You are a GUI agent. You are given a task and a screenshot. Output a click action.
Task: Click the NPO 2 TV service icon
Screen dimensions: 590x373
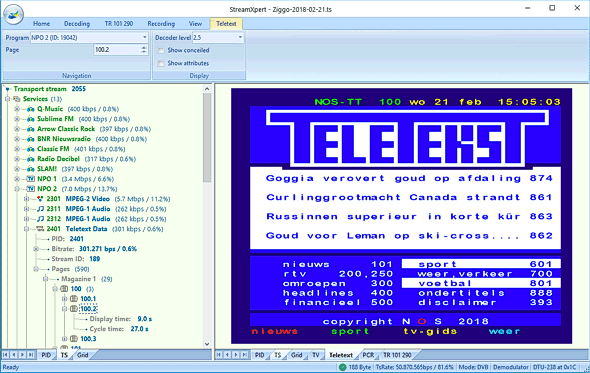[31, 189]
